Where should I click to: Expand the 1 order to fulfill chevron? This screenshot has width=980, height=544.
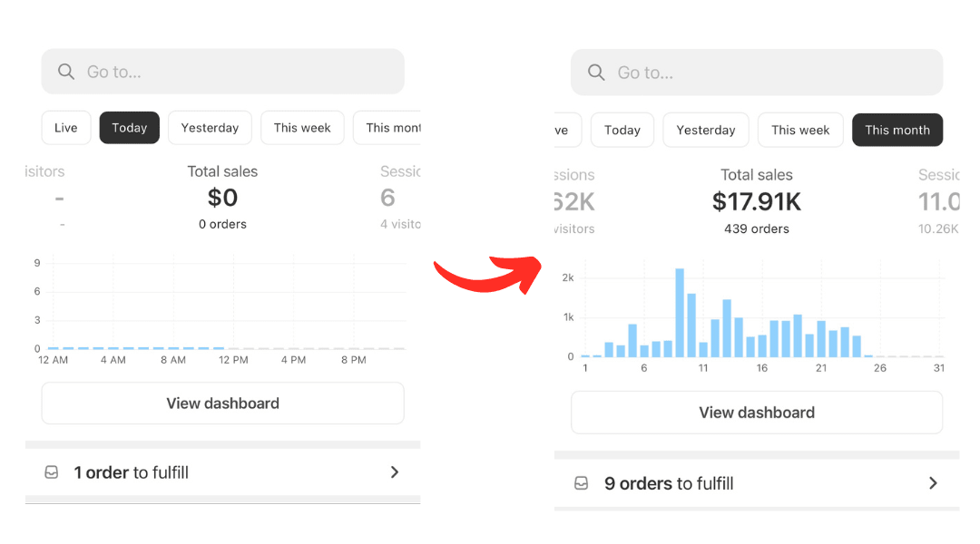point(395,472)
